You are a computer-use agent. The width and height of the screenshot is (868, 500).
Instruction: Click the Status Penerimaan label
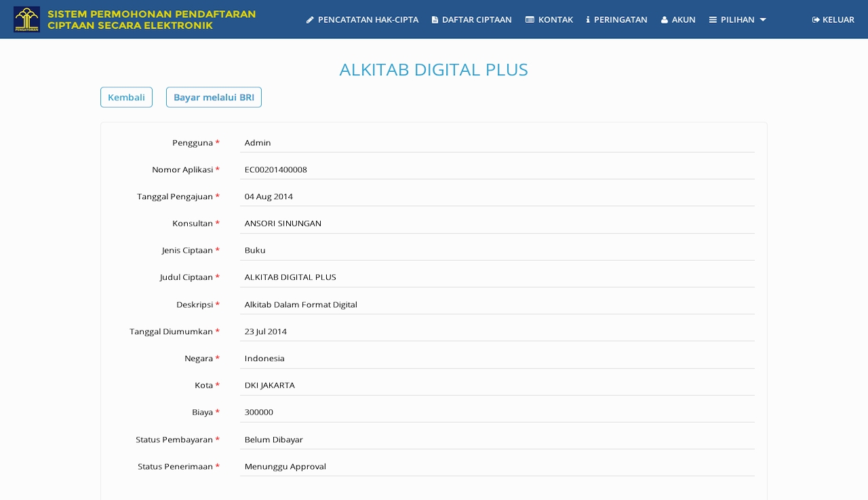(x=178, y=466)
